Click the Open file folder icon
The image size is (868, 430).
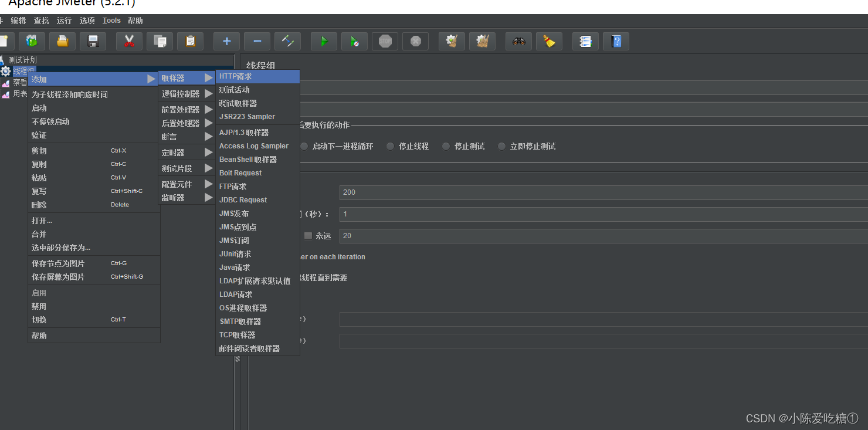tap(62, 41)
